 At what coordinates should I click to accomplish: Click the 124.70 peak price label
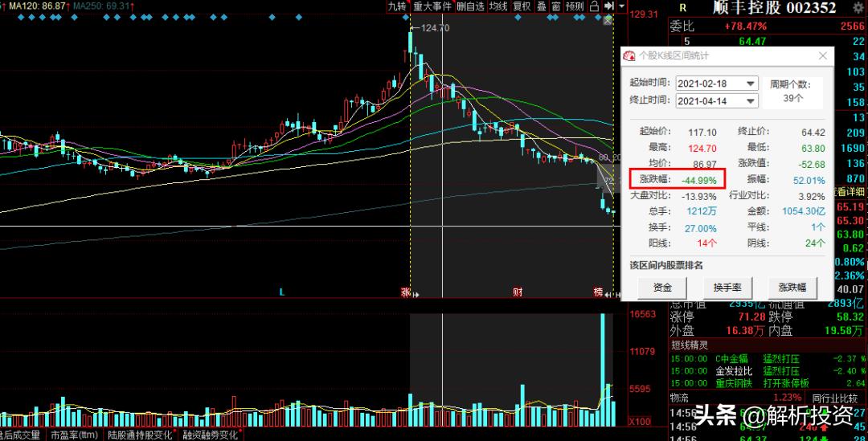435,27
